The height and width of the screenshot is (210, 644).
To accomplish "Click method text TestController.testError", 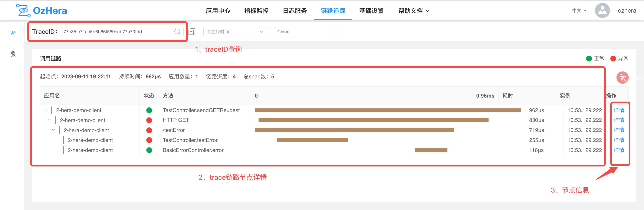I will pyautogui.click(x=190, y=140).
